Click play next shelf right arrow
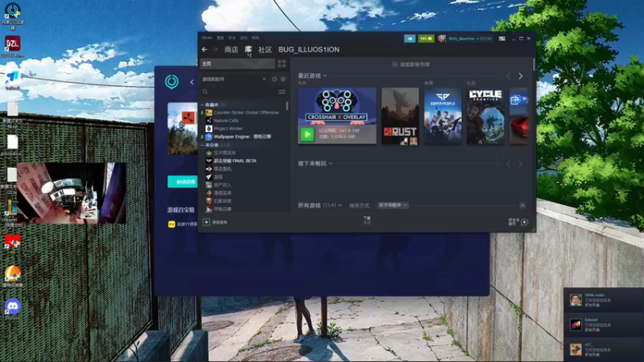Image resolution: width=644 pixels, height=362 pixels. (x=521, y=164)
